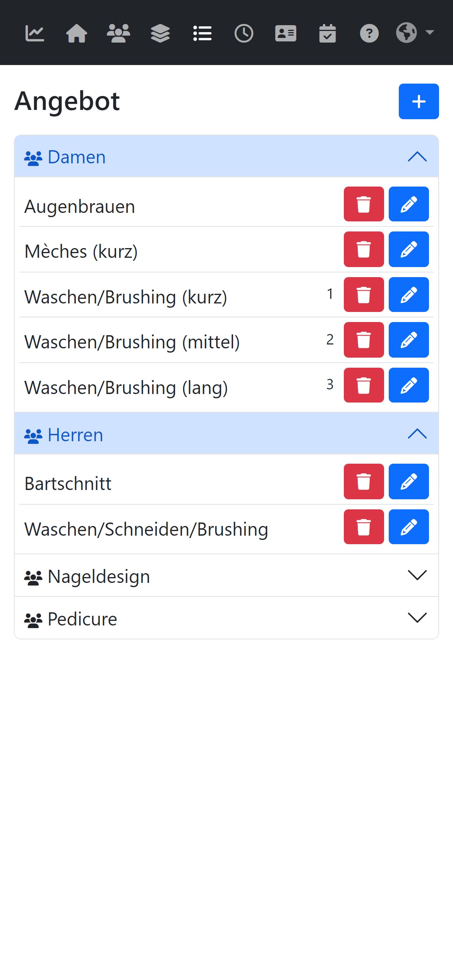
Task: Select the list menu icon in navbar
Action: (202, 33)
